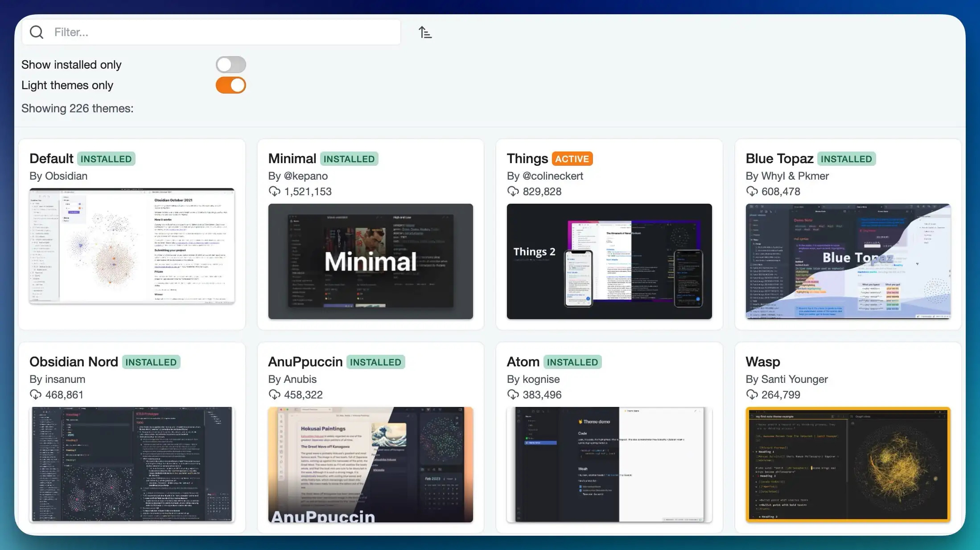This screenshot has height=550, width=980.
Task: Select the Things 2 preview image
Action: point(609,261)
